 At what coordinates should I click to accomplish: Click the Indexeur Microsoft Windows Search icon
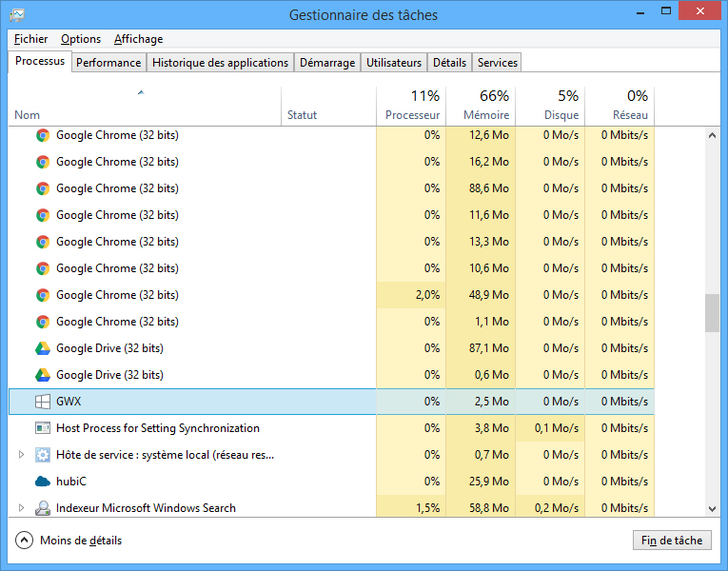click(x=43, y=508)
